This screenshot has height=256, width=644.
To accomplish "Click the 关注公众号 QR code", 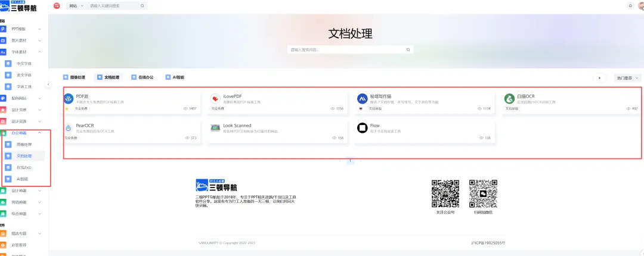I will point(445,193).
